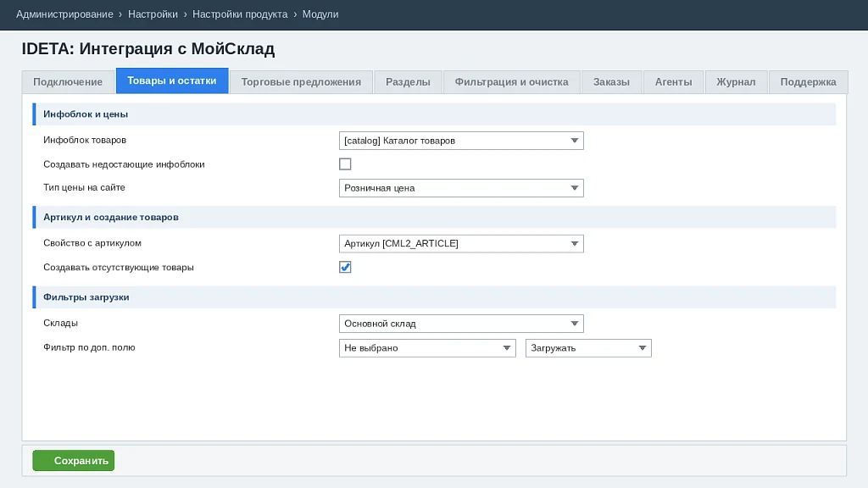Select the Товары и остатки tab
This screenshot has width=868, height=488.
point(171,80)
